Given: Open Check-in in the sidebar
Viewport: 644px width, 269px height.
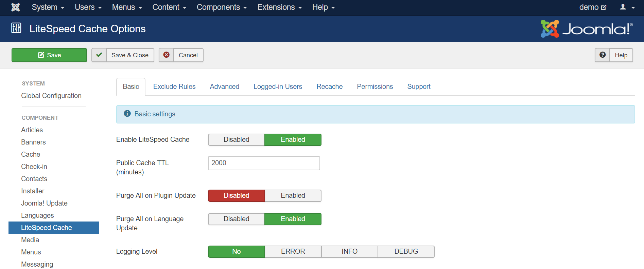Looking at the screenshot, I should coord(34,167).
